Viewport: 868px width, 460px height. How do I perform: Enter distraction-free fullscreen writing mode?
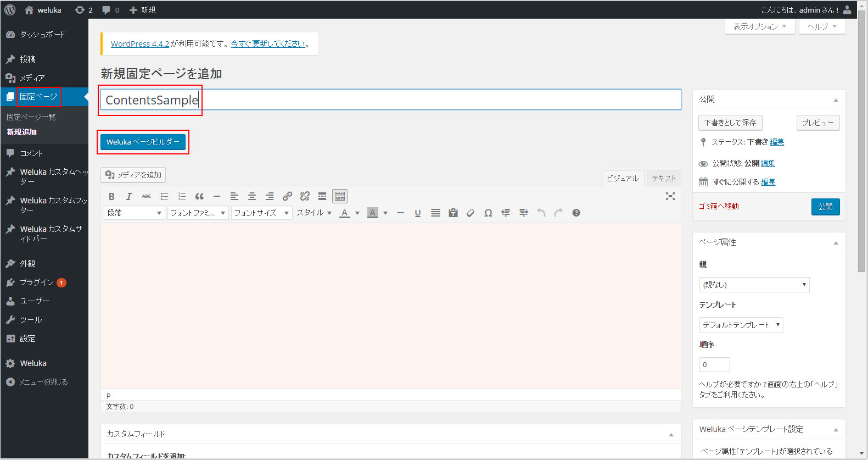pyautogui.click(x=670, y=196)
